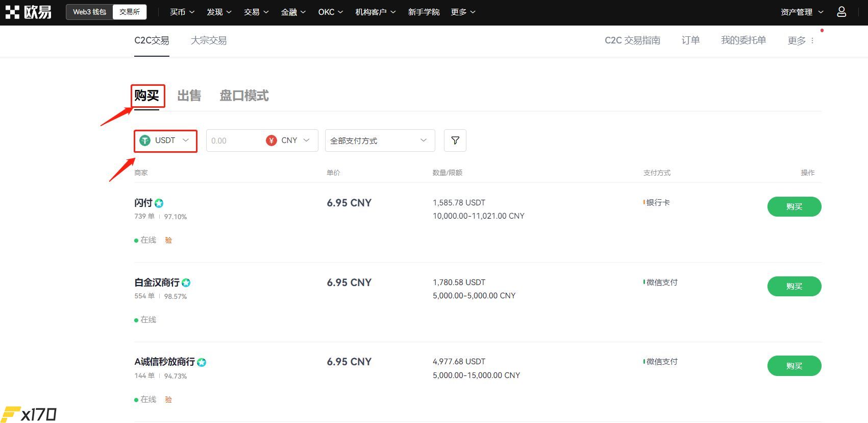Click the 验 tag under A诚信秒放商行
This screenshot has height=423, width=868.
(168, 400)
